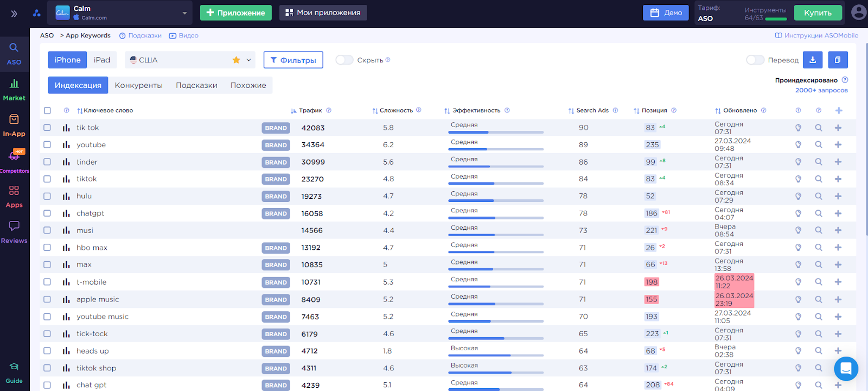The image size is (868, 391).
Task: Open the ASO search section in sidebar
Action: tap(14, 54)
